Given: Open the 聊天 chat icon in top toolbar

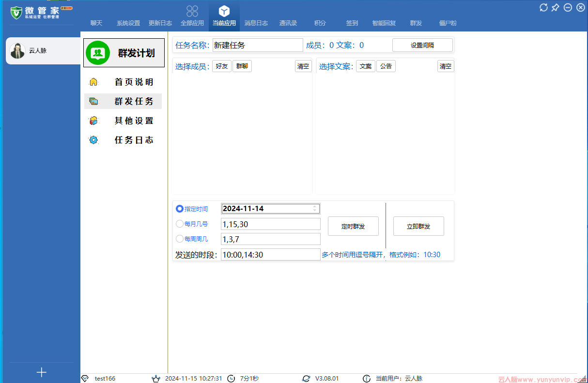Looking at the screenshot, I should pyautogui.click(x=96, y=23).
